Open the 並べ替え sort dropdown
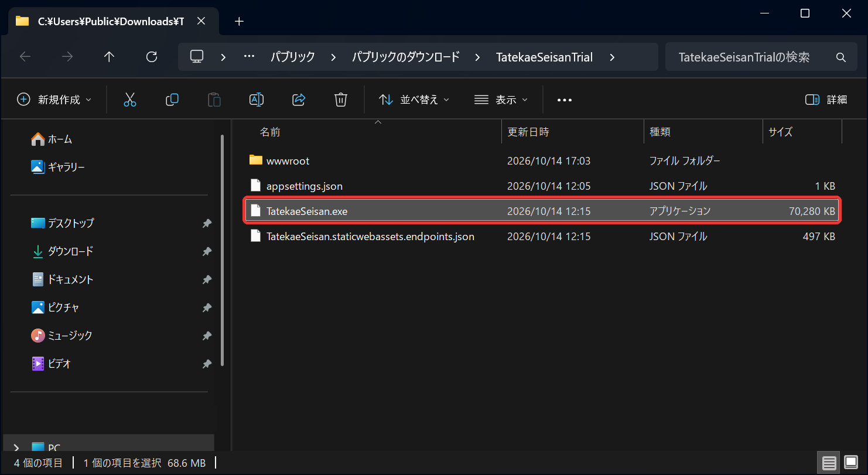Image resolution: width=868 pixels, height=475 pixels. [414, 100]
